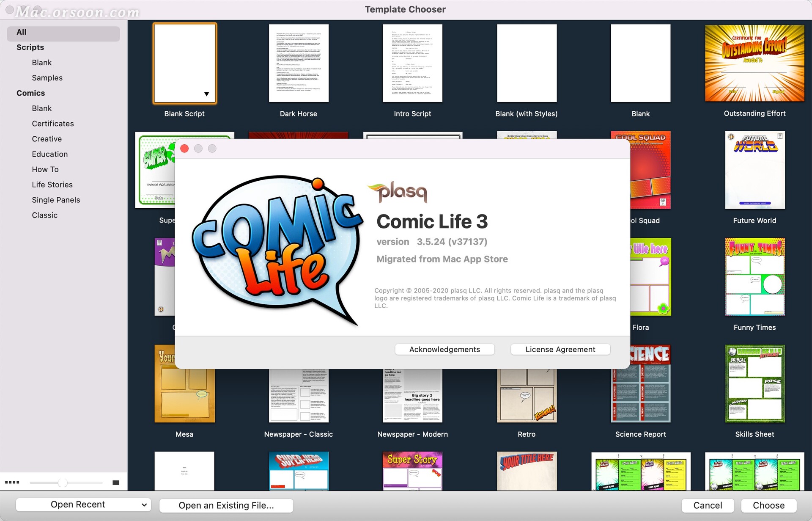Click Open an Existing File button
Image resolution: width=812 pixels, height=521 pixels.
(x=226, y=505)
